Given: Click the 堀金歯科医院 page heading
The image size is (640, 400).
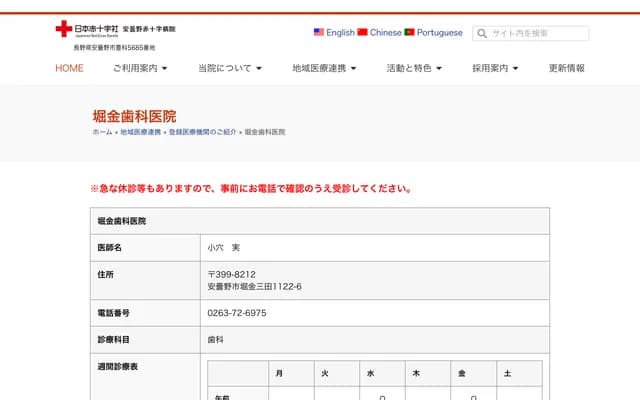Looking at the screenshot, I should 133,115.
